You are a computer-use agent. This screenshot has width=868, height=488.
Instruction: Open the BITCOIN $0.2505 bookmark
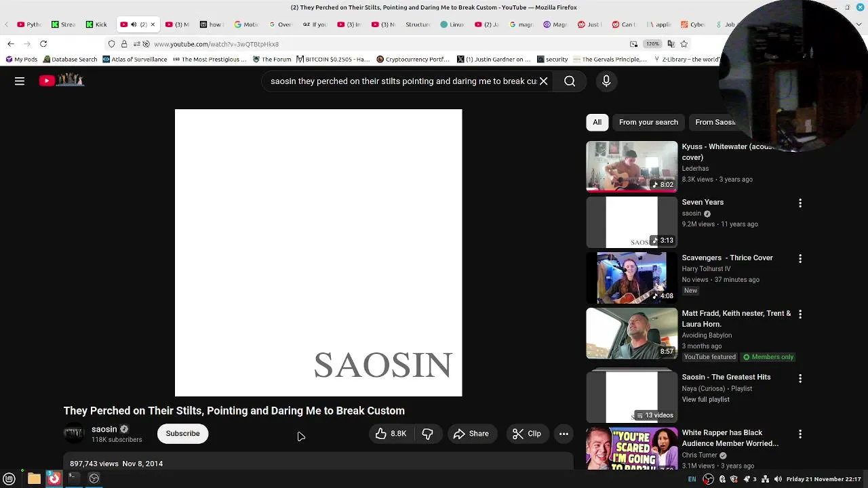(x=333, y=60)
